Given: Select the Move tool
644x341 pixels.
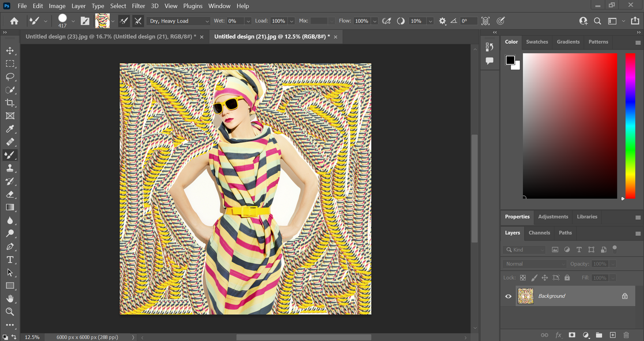Looking at the screenshot, I should pyautogui.click(x=10, y=51).
